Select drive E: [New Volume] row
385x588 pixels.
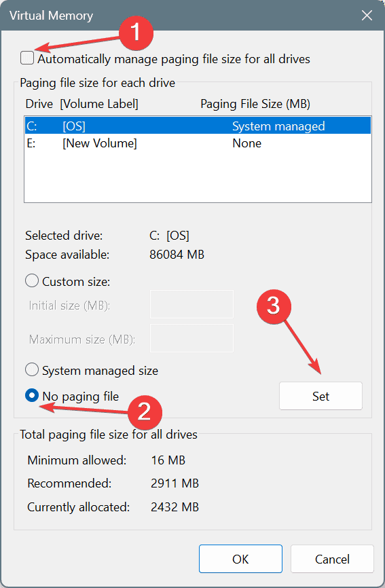pyautogui.click(x=198, y=143)
